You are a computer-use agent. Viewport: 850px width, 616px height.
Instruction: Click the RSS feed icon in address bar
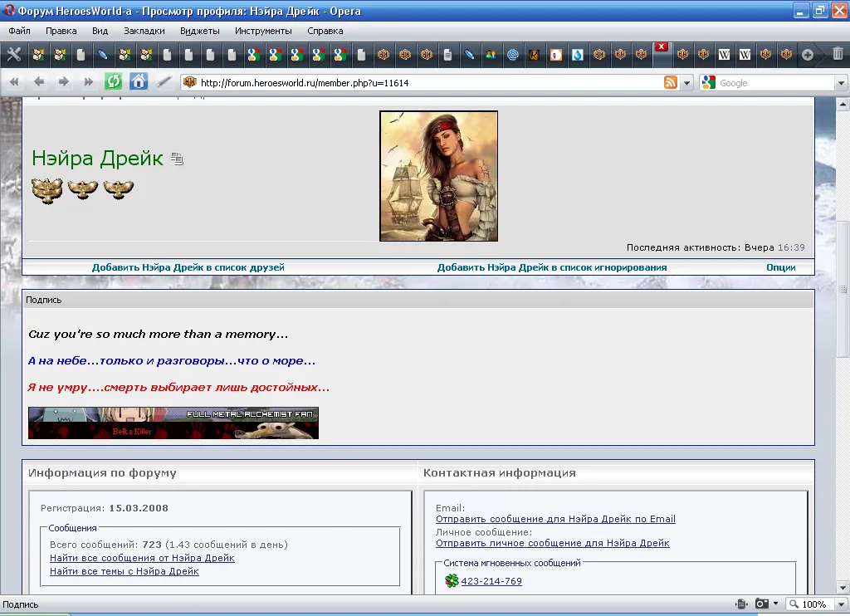coord(671,82)
